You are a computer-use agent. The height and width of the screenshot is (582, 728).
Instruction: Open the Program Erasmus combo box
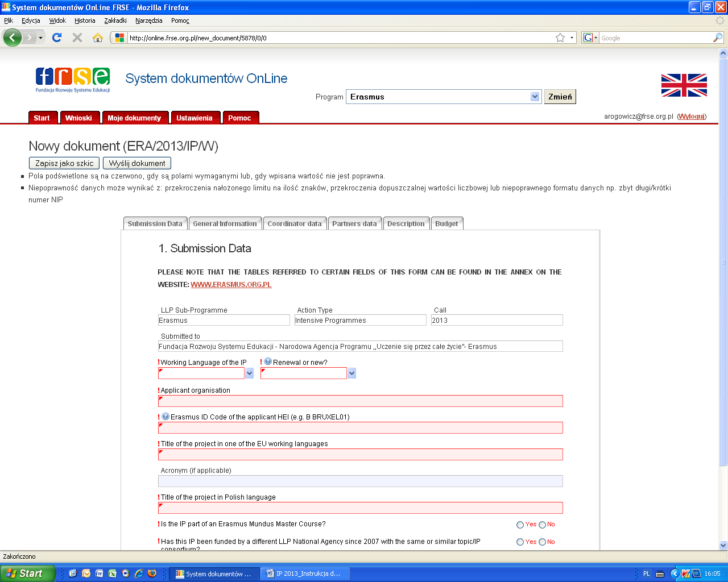pyautogui.click(x=443, y=97)
